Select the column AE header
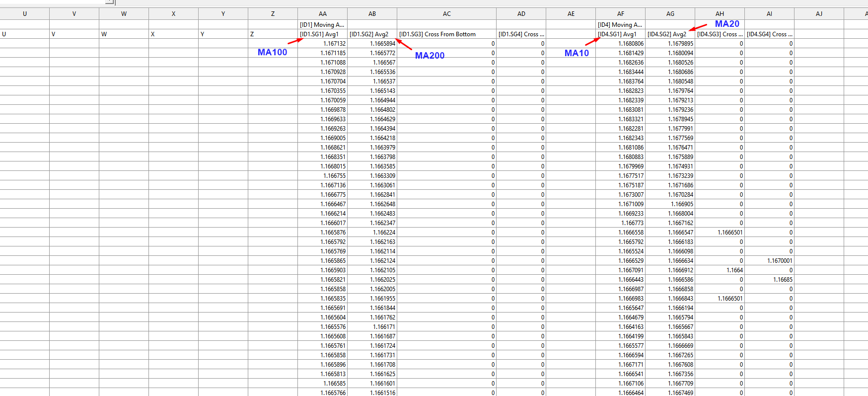Image resolution: width=868 pixels, height=396 pixels. [x=571, y=14]
